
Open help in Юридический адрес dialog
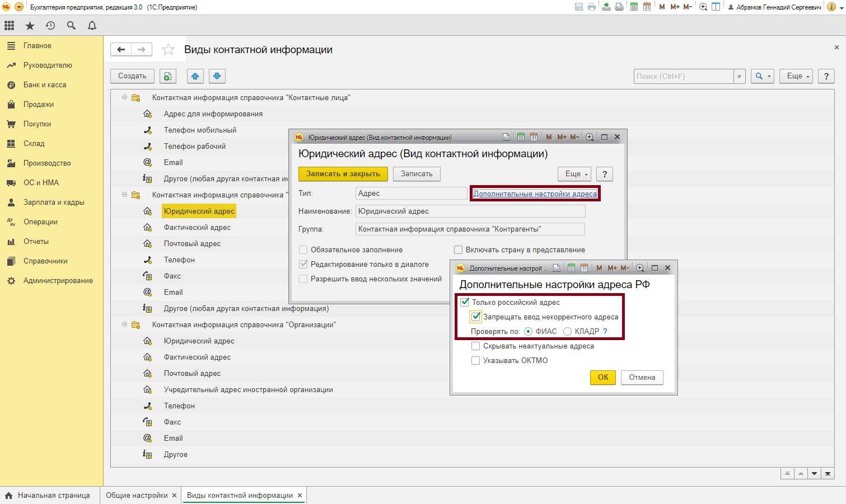pos(605,174)
